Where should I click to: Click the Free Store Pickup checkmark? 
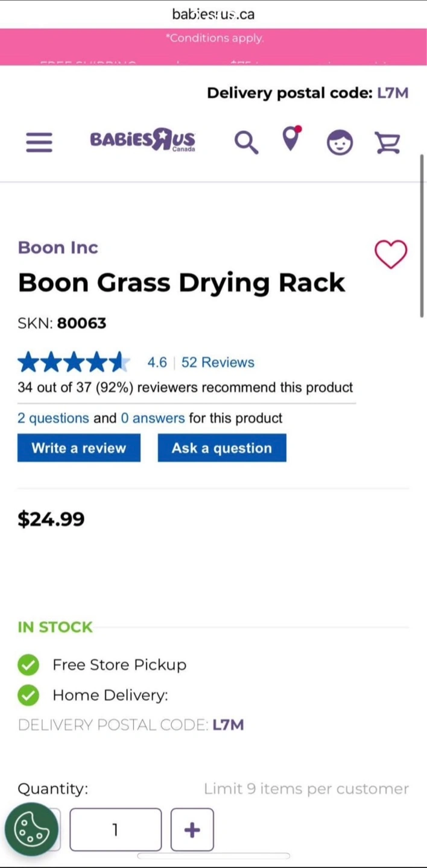[28, 665]
